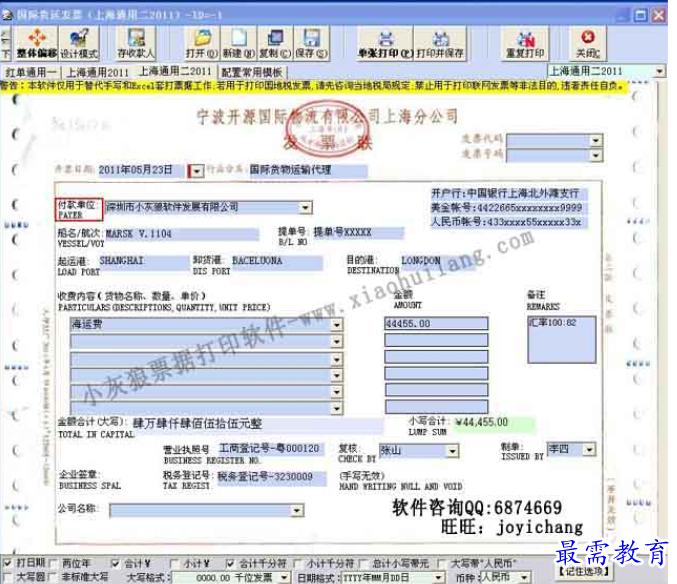Open the 上海通用2011 template tab
The height and width of the screenshot is (584, 677).
[98, 73]
